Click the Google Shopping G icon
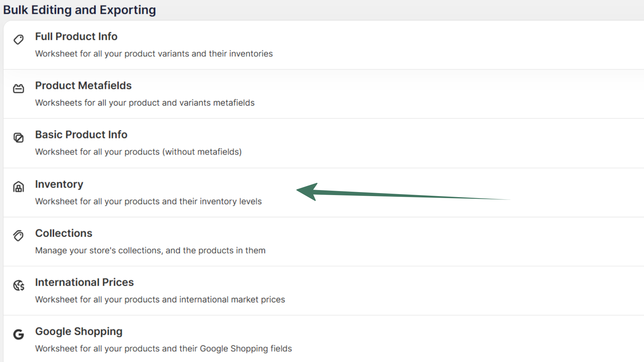The width and height of the screenshot is (644, 362). click(x=18, y=334)
